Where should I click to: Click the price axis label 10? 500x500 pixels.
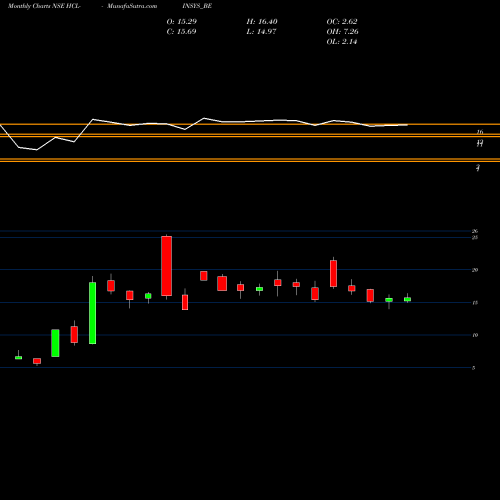tap(475, 335)
